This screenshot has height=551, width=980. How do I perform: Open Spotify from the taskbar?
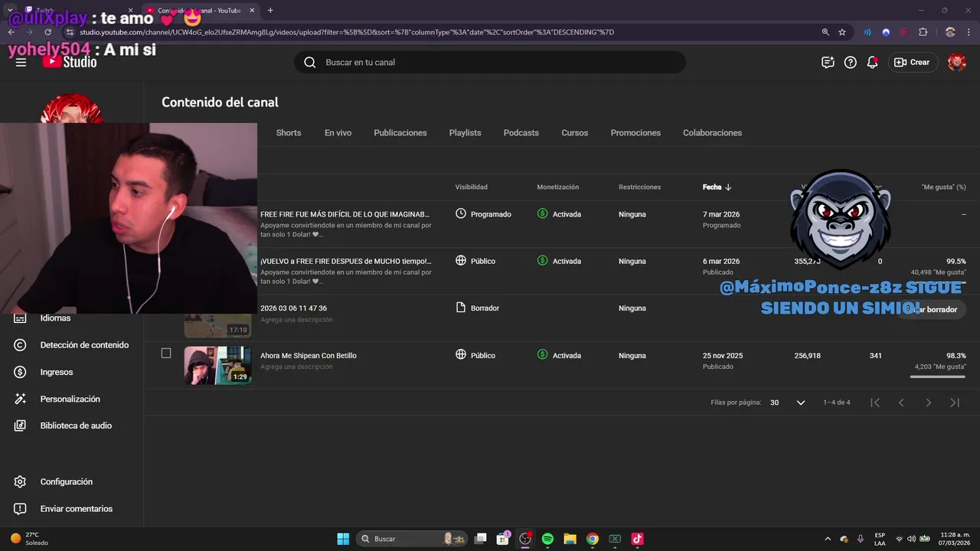(x=547, y=539)
